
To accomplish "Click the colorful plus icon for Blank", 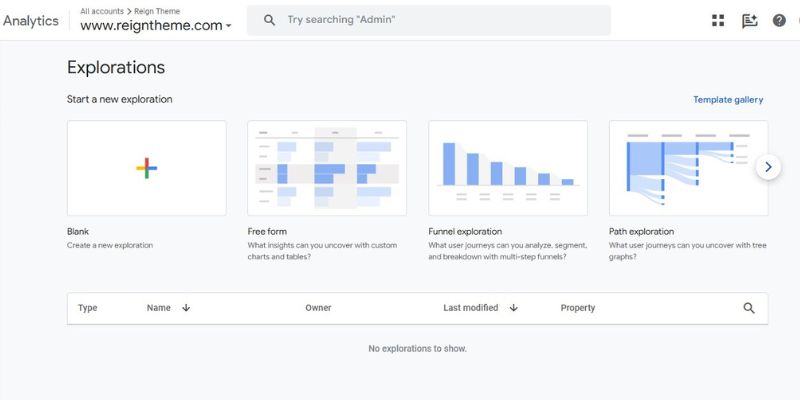I will point(146,168).
